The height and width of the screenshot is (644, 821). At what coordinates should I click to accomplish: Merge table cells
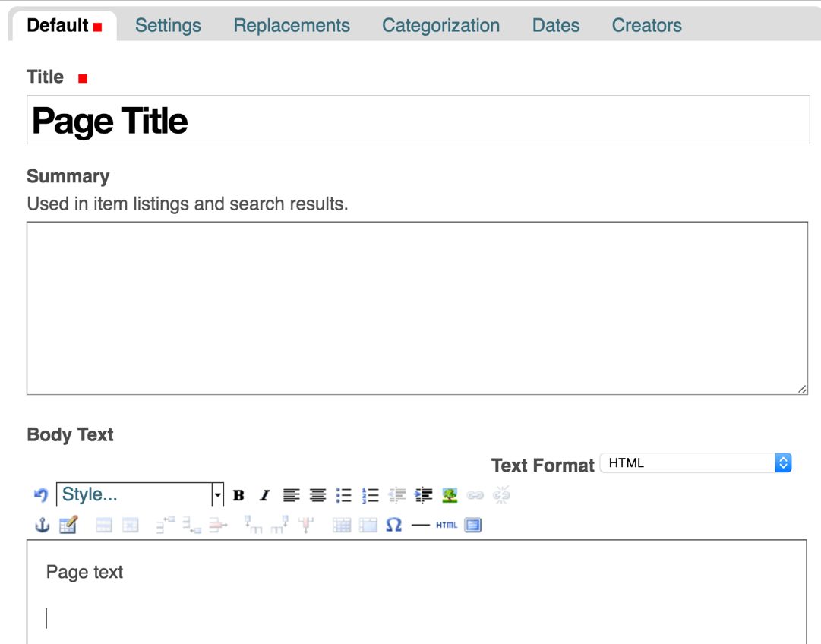(368, 525)
